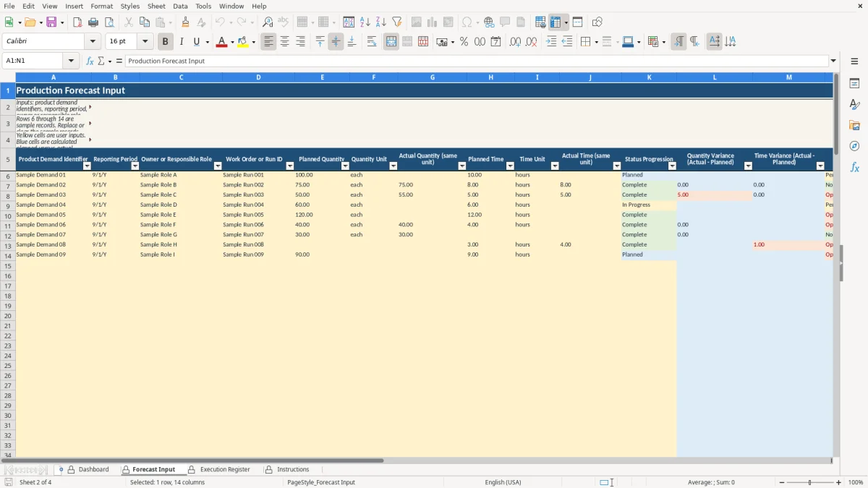
Task: Sort descending using the Z-A icon
Action: pyautogui.click(x=381, y=22)
